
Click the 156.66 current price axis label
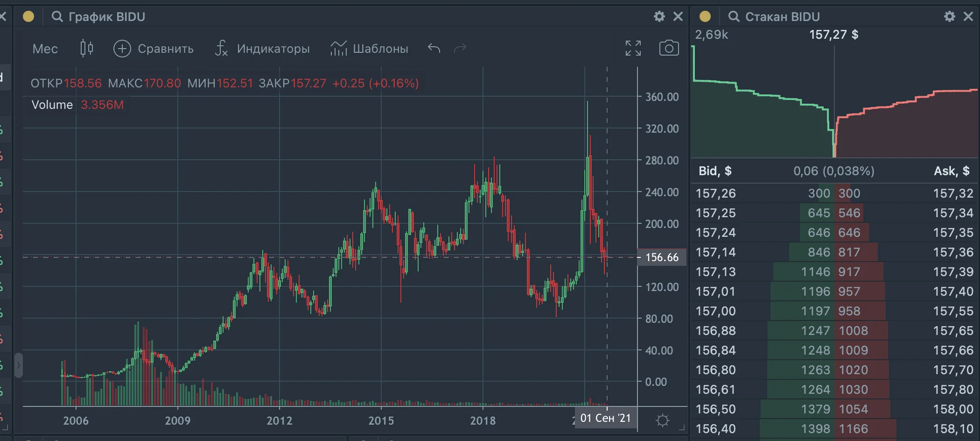pos(662,257)
